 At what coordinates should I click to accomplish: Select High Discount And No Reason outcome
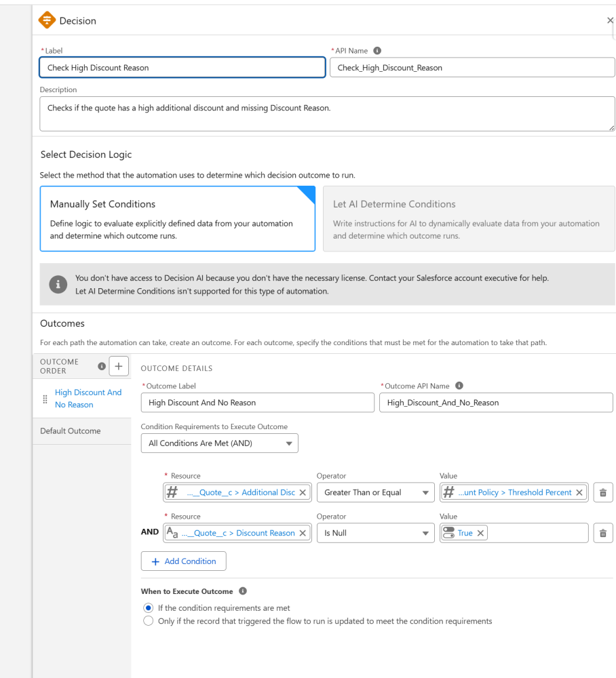coord(88,399)
